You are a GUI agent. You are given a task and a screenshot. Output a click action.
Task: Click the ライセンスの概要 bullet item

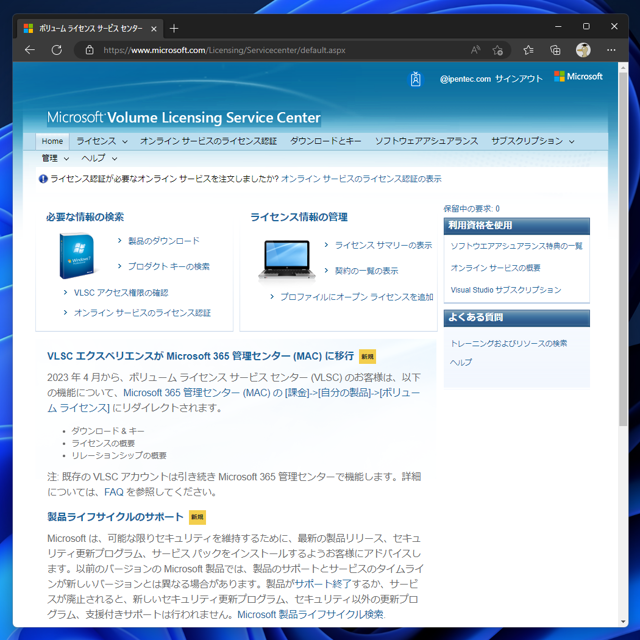point(103,444)
